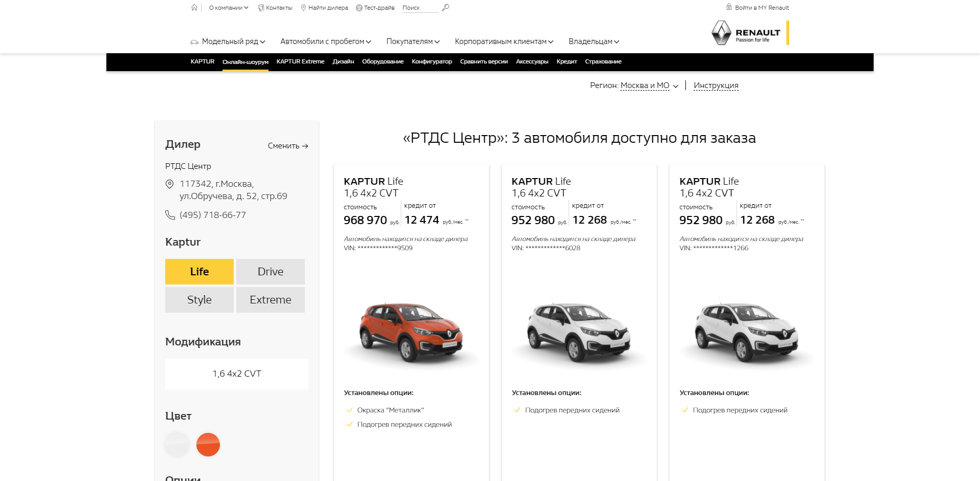980x481 pixels.
Task: Click dealer address 117342, г.Москва
Action: [233, 190]
